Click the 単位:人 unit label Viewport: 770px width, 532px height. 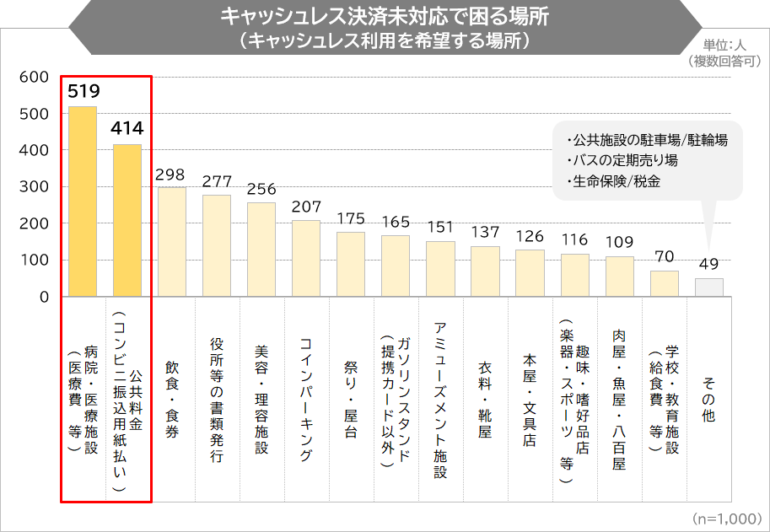(724, 46)
